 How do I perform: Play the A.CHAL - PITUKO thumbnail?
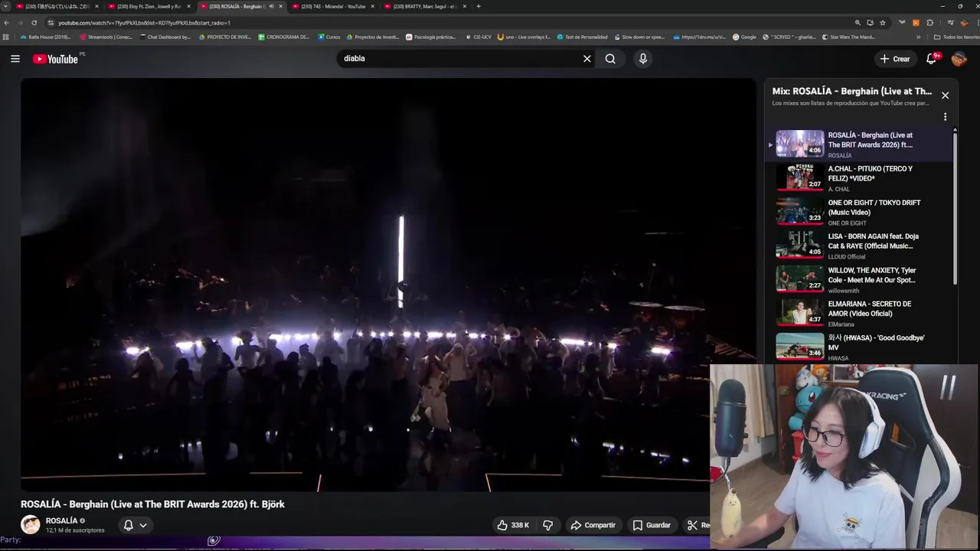click(800, 177)
